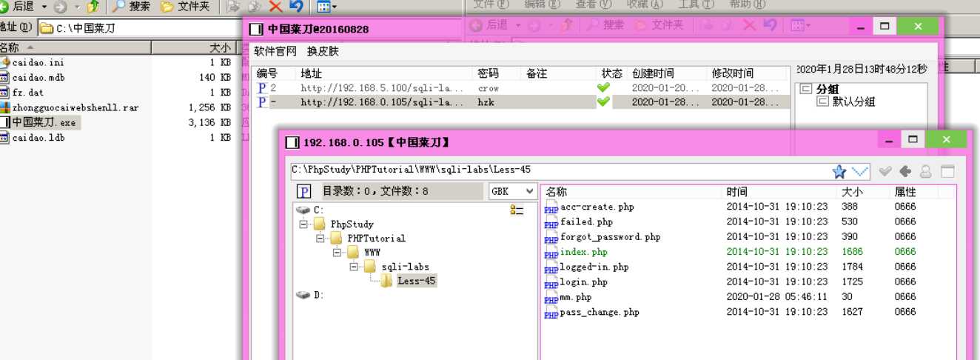The height and width of the screenshot is (360, 980).
Task: Select caidao.ldb in Explorer
Action: tap(37, 137)
